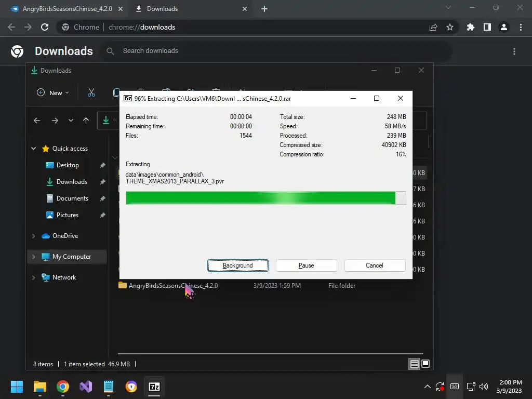
Task: Open Downloads page more actions menu
Action: [514, 51]
